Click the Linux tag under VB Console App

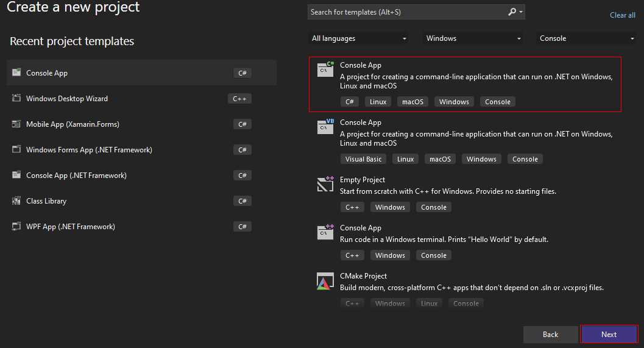pyautogui.click(x=405, y=159)
